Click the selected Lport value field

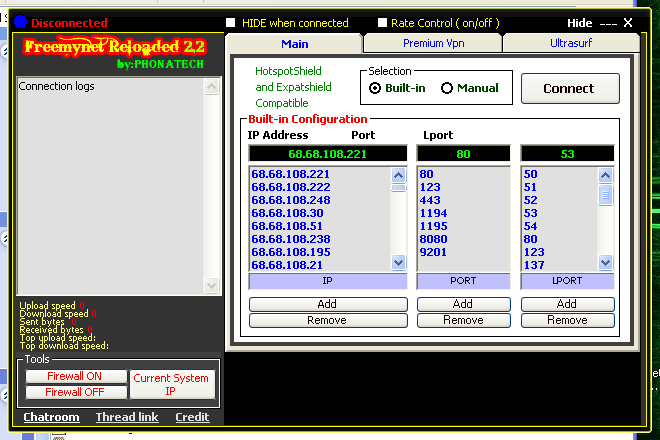pos(567,154)
